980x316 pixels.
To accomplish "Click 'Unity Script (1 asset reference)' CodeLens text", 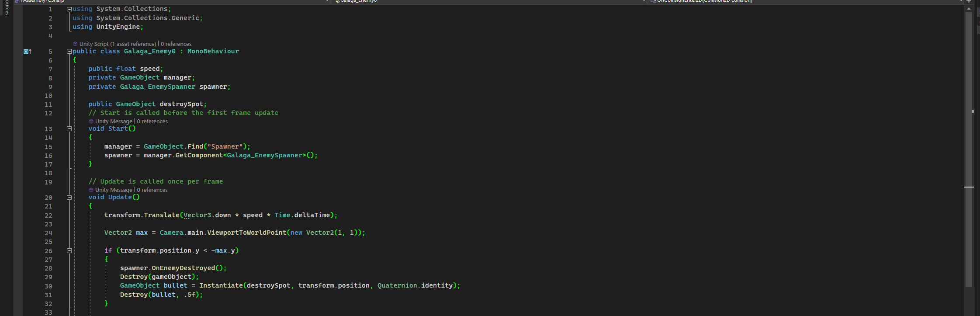I will (118, 44).
